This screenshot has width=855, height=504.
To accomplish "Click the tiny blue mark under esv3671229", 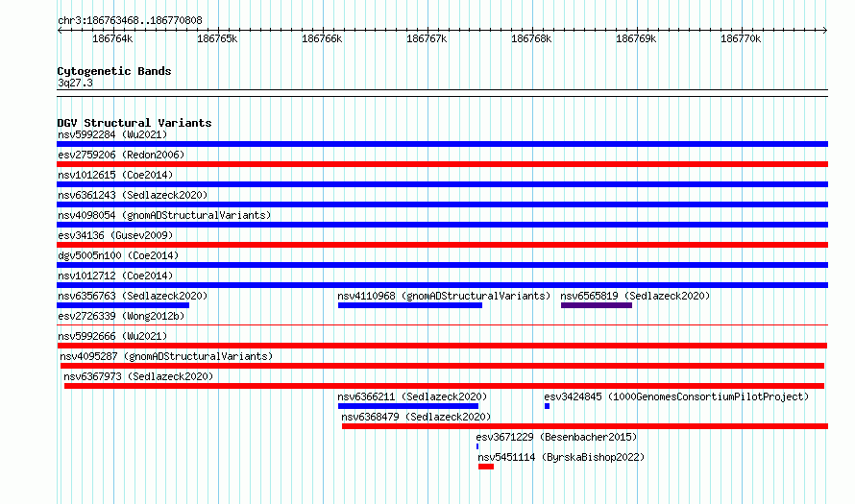I will pos(477,446).
